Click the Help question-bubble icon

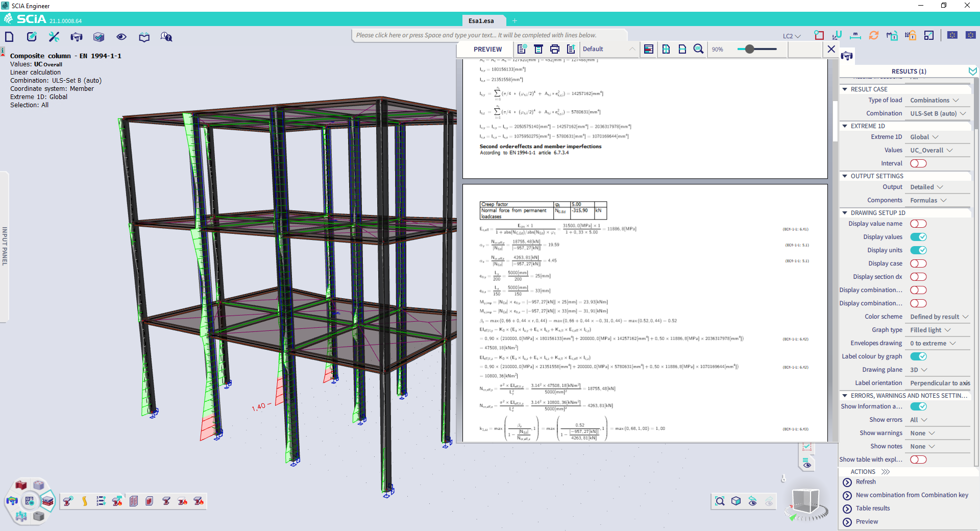click(166, 37)
